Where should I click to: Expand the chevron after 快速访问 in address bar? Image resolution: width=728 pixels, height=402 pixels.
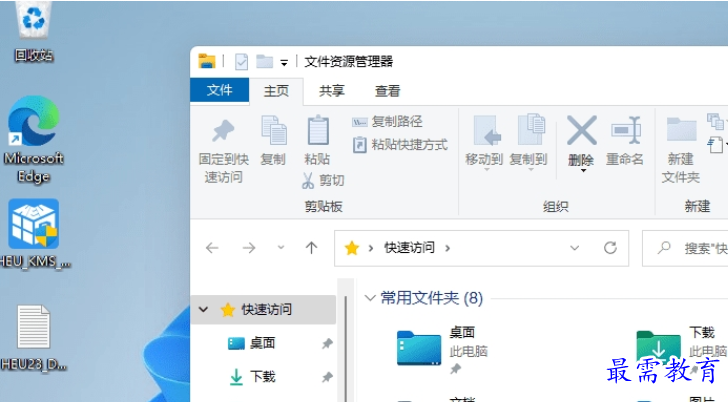click(x=448, y=248)
